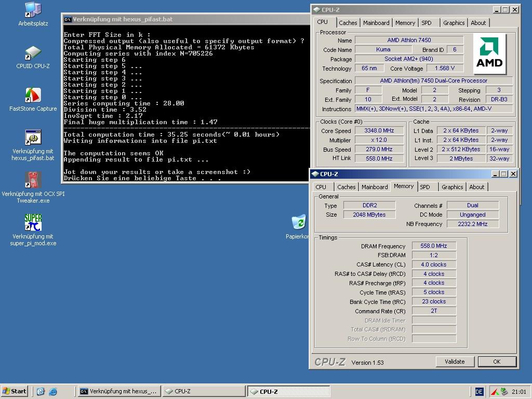Open About tab in upper CPU-Z window

coord(478,23)
